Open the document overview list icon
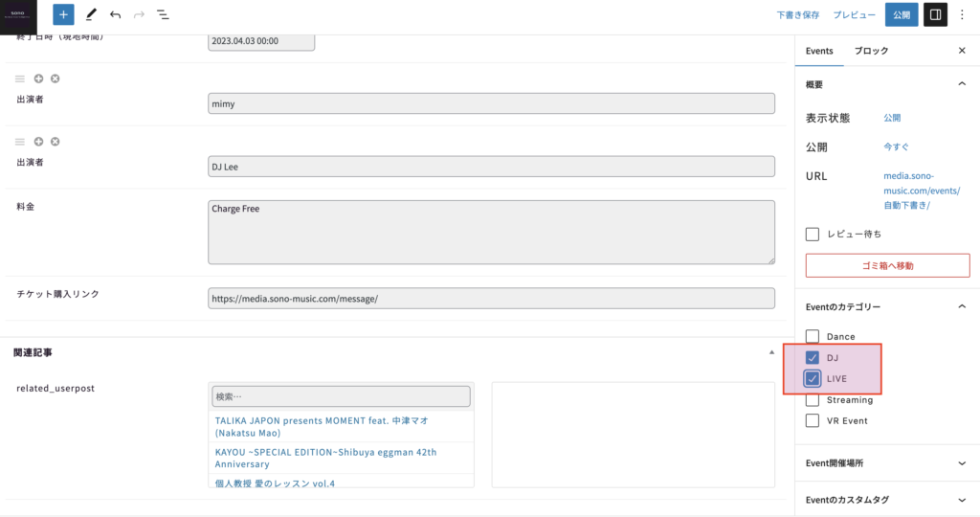This screenshot has height=517, width=980. point(163,14)
